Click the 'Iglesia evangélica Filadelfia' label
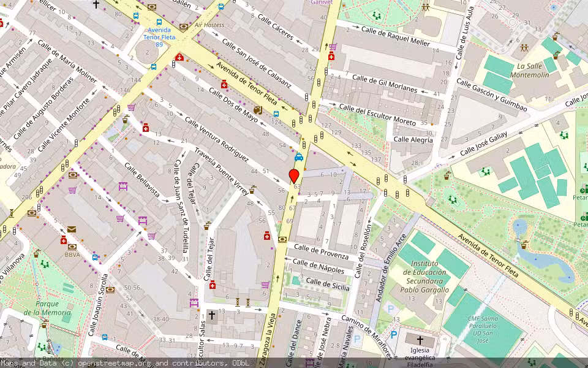 click(420, 358)
